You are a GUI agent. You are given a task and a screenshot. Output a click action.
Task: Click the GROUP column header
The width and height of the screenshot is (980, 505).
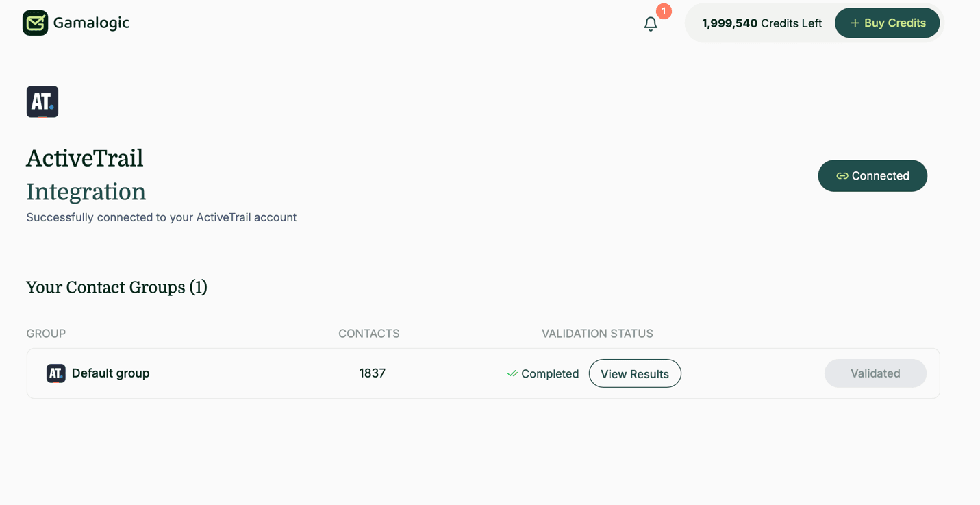point(45,334)
